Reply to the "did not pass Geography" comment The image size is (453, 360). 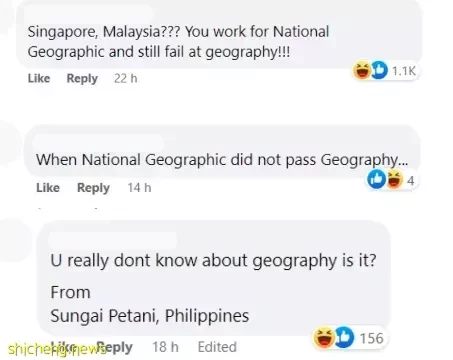93,188
